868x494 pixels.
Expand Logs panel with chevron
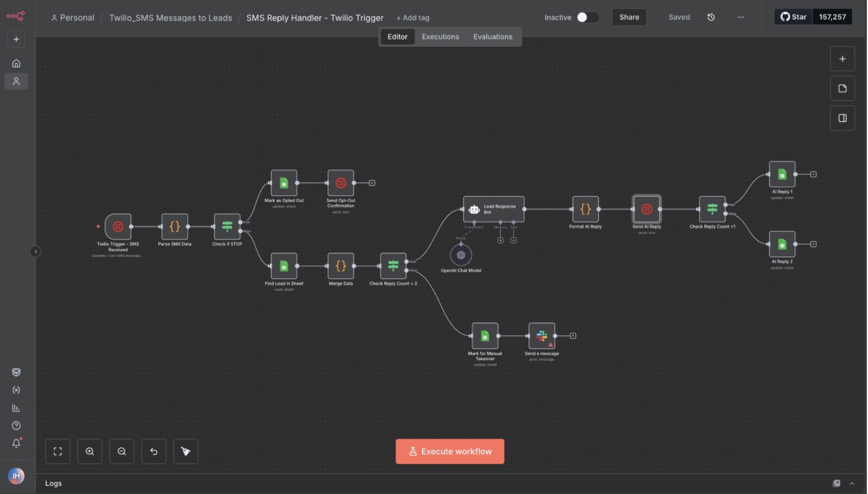852,484
